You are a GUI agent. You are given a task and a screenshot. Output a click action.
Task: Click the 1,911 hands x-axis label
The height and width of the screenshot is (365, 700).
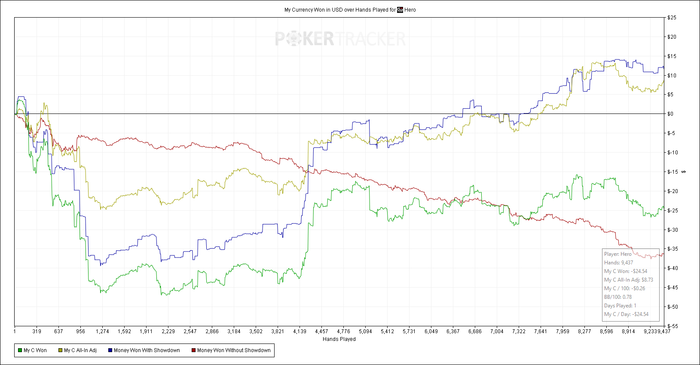146,332
